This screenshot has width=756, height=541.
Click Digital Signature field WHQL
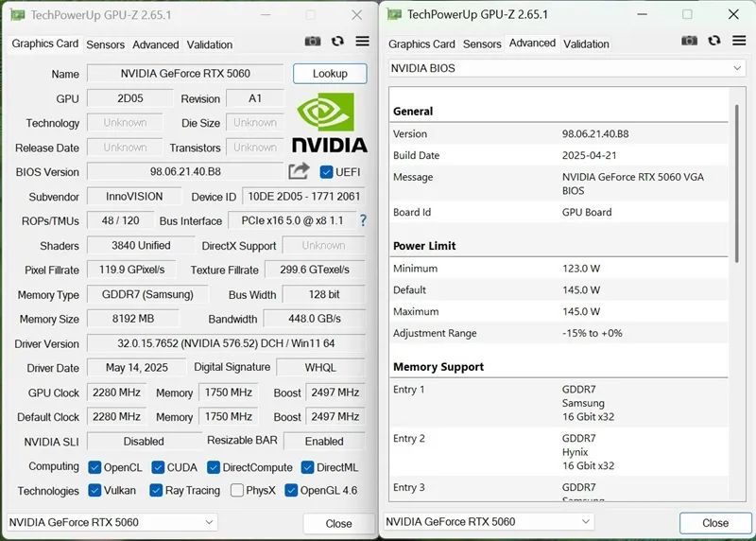tap(320, 367)
